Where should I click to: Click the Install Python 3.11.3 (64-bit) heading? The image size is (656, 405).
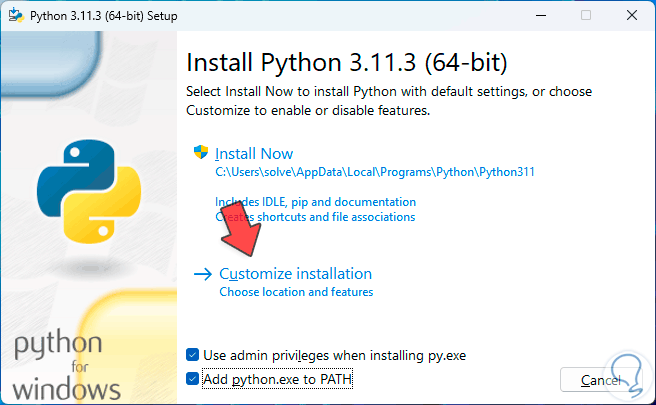347,63
